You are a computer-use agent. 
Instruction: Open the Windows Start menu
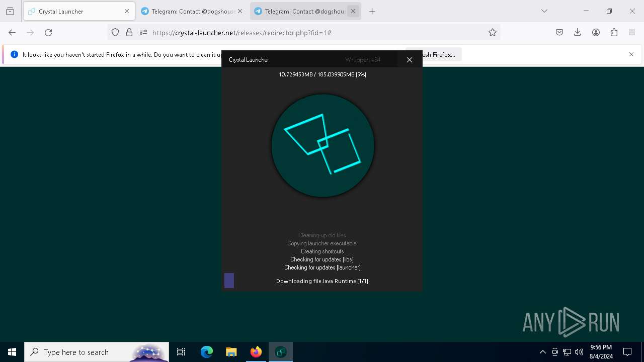12,352
